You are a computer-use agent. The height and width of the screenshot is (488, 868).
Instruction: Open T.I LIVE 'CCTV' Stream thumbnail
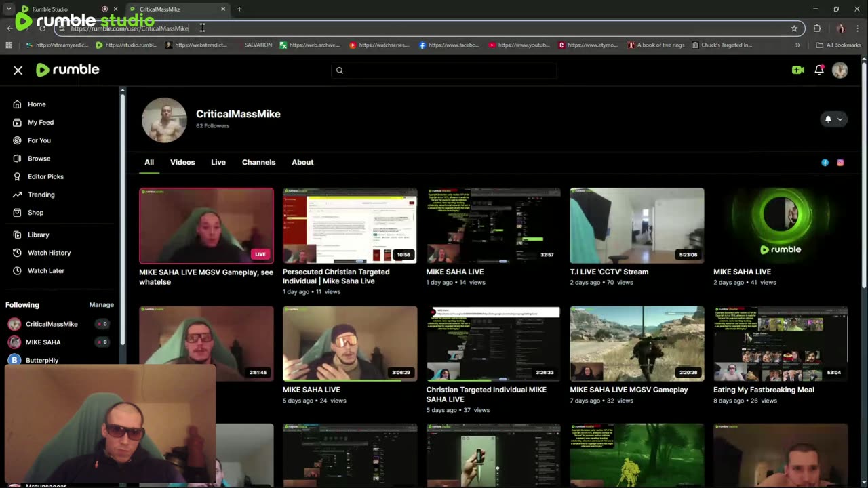click(x=637, y=226)
